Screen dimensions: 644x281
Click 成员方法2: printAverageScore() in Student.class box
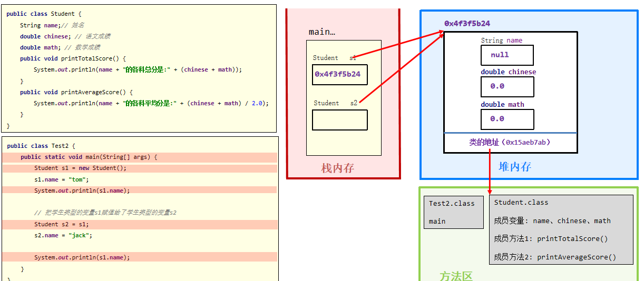(x=554, y=257)
